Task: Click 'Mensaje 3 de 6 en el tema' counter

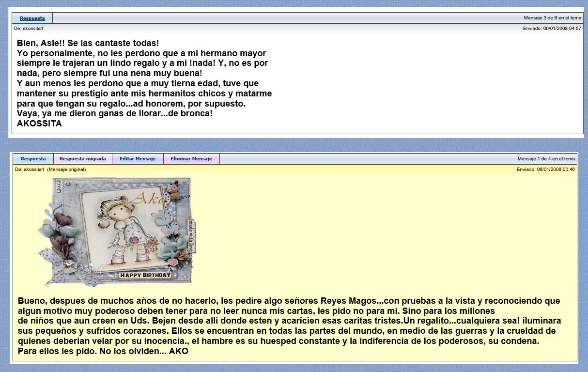Action: [552, 18]
